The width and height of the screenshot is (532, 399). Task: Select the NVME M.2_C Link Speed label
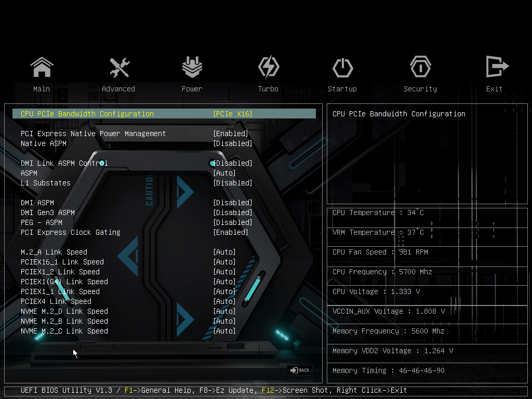coord(64,331)
